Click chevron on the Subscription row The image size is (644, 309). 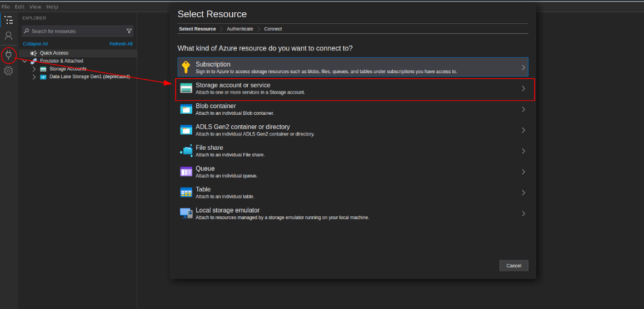(523, 68)
